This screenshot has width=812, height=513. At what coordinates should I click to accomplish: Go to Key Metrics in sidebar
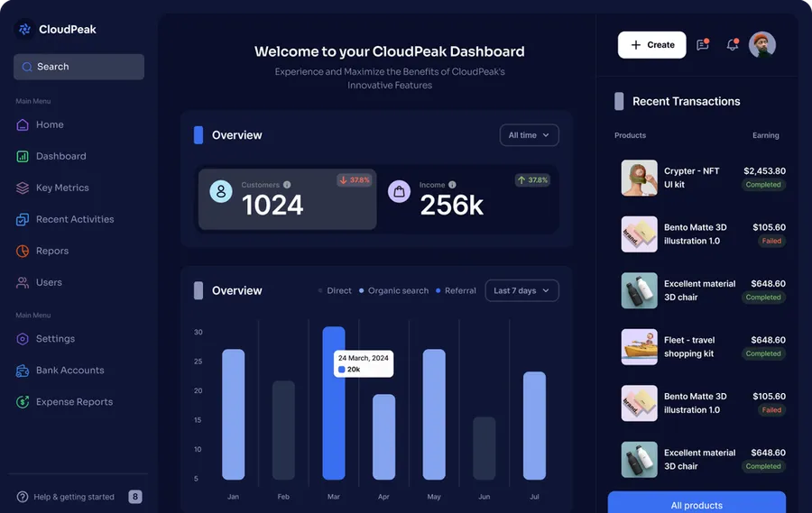[x=62, y=188]
